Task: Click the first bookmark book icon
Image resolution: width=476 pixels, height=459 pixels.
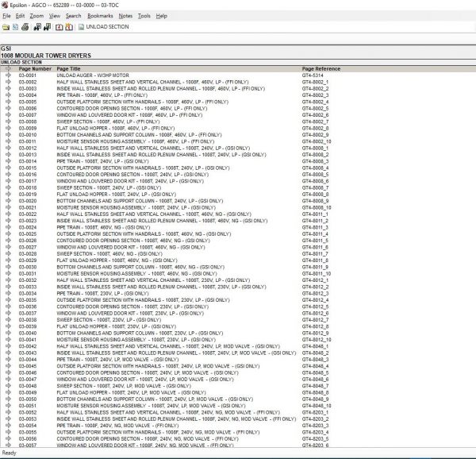Action: tap(59, 27)
